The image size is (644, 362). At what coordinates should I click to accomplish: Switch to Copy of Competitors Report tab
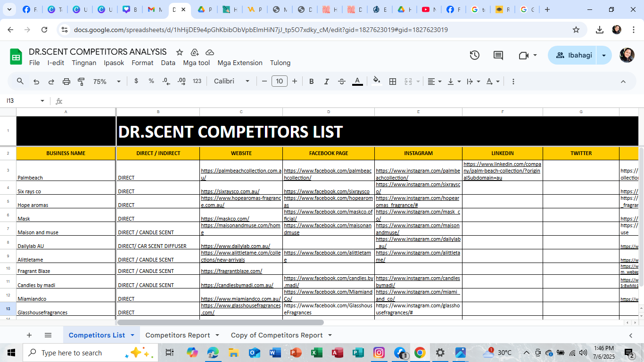[277, 335]
